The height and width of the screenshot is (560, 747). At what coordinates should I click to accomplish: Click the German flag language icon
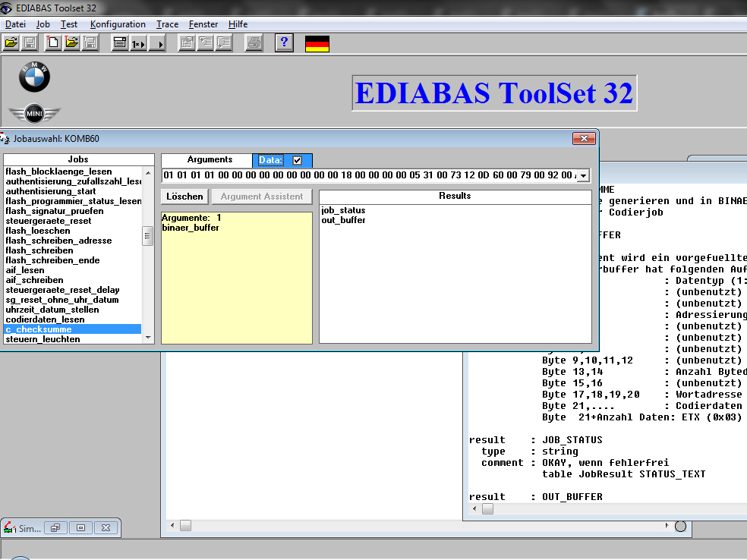click(317, 44)
